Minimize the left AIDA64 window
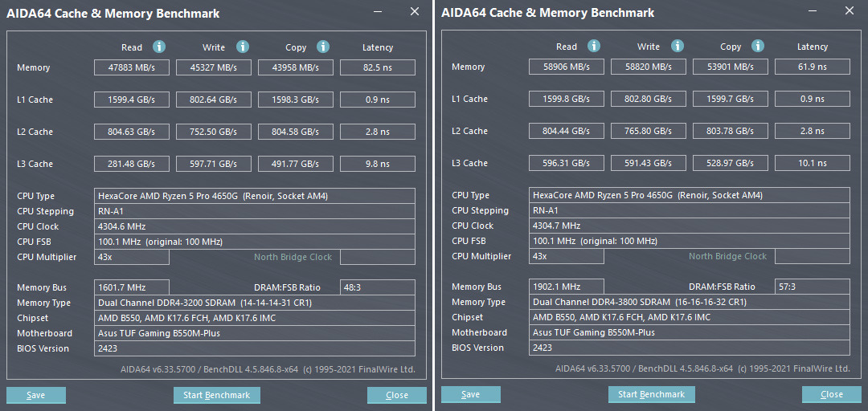 pos(378,11)
